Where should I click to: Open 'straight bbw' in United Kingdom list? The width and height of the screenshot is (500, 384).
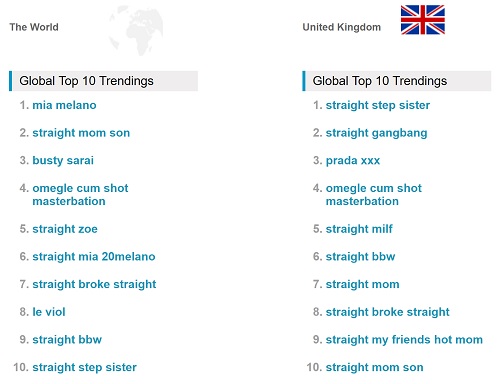pos(360,257)
